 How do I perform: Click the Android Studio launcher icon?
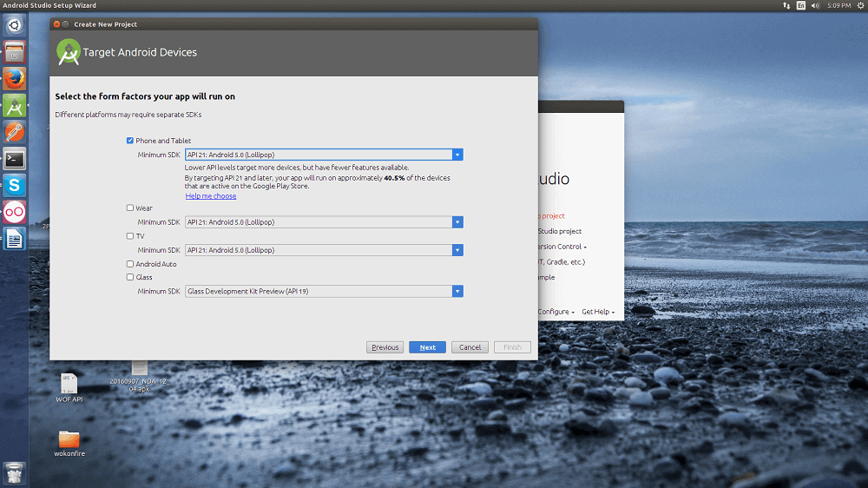pos(14,106)
